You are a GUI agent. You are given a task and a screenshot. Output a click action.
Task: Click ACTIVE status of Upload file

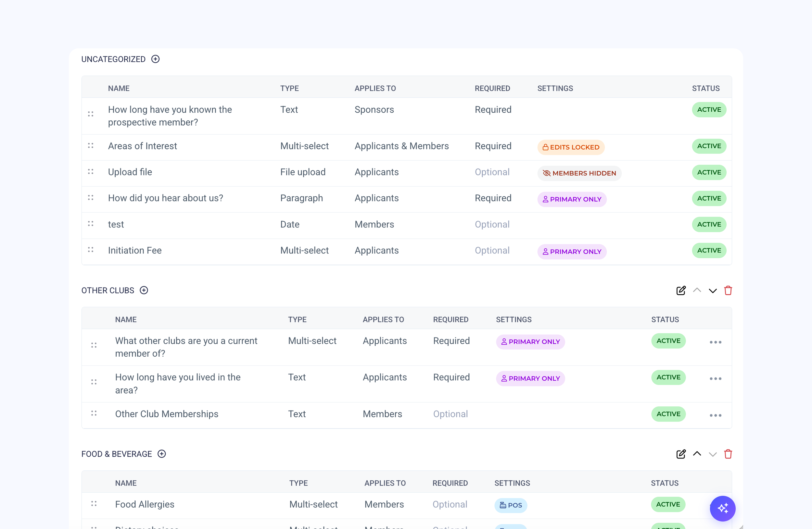coord(709,172)
